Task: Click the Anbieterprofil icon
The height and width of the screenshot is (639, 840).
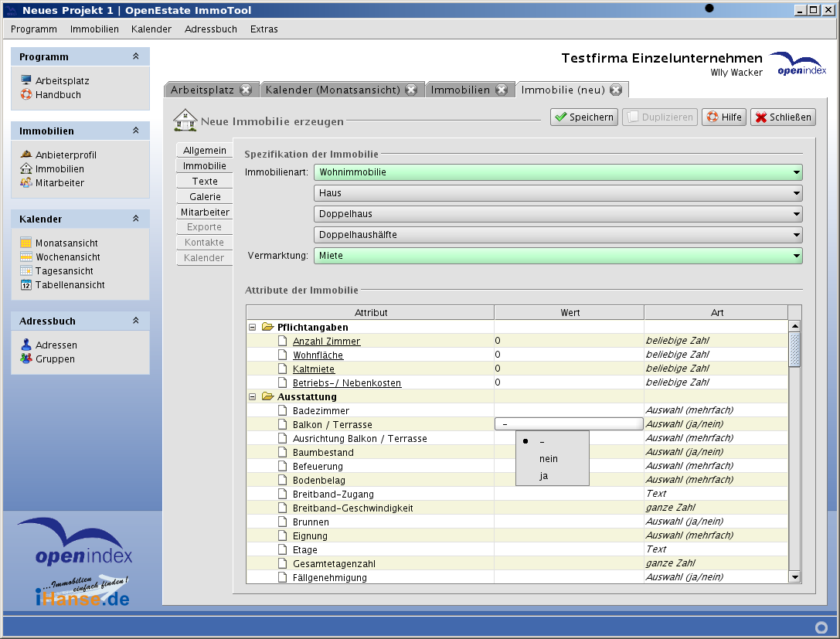Action: pos(26,155)
